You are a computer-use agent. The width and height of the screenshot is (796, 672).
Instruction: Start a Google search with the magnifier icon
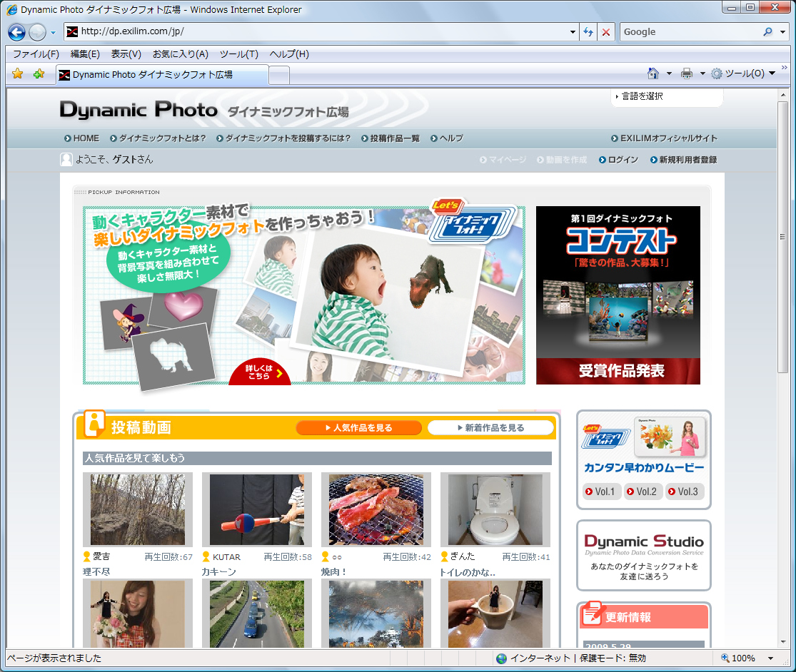(x=767, y=32)
